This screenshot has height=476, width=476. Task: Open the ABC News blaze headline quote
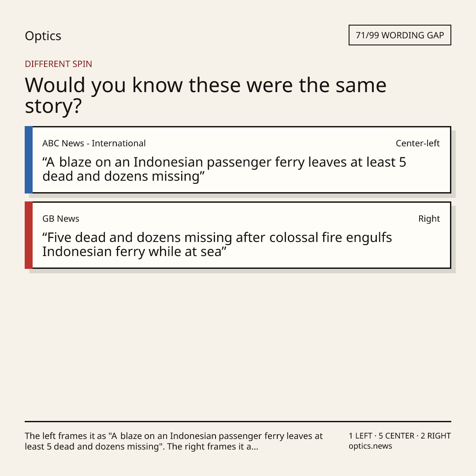tap(224, 169)
